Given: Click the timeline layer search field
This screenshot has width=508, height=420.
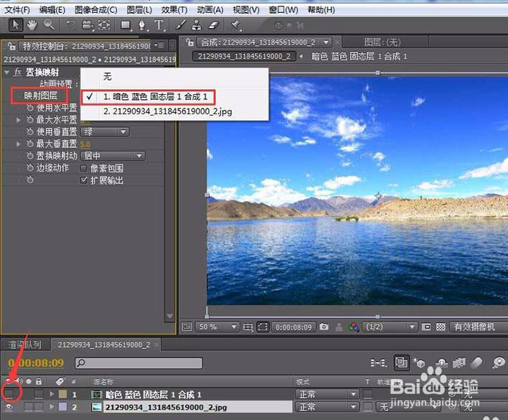Looking at the screenshot, I should (138, 363).
